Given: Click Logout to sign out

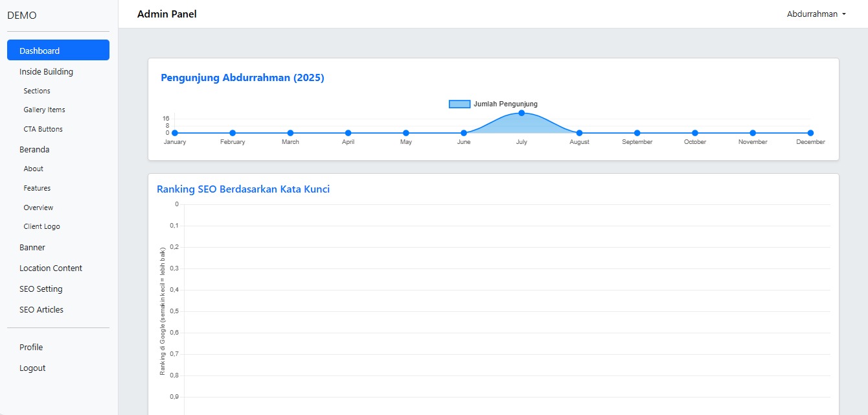Looking at the screenshot, I should (x=32, y=368).
